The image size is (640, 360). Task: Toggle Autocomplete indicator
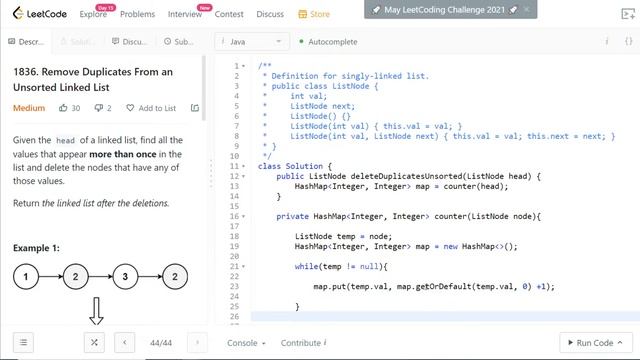pos(328,42)
